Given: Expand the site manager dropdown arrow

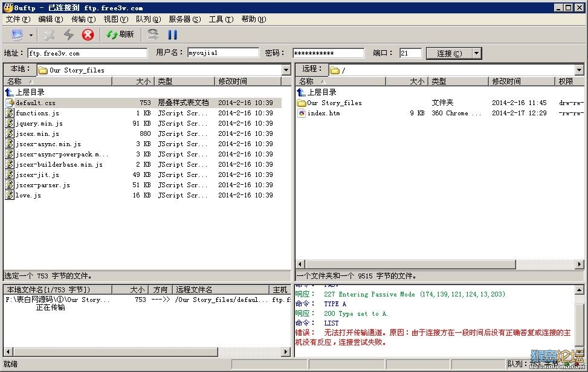Looking at the screenshot, I should point(31,35).
